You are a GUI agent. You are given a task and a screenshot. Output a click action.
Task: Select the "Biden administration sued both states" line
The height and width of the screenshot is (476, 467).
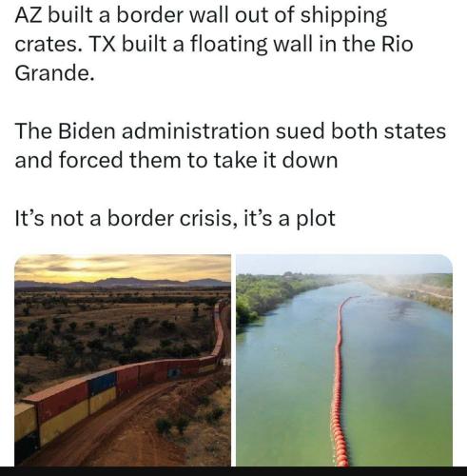pos(230,130)
